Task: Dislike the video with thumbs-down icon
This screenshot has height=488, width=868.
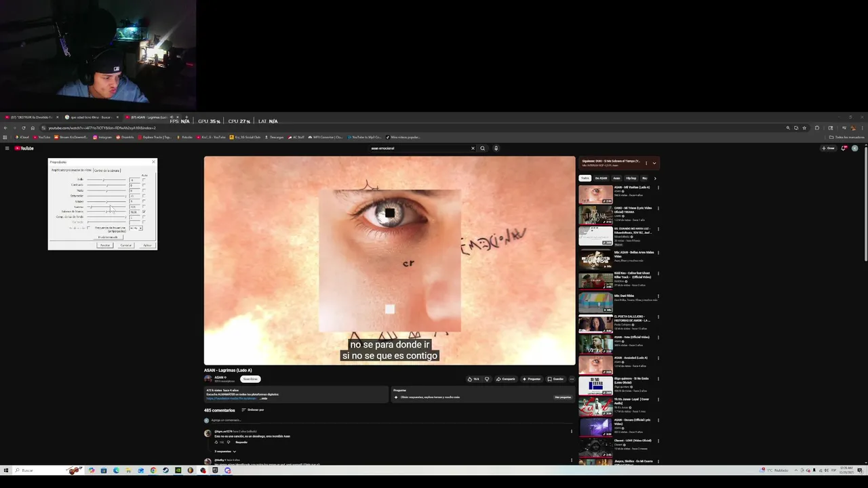Action: pyautogui.click(x=486, y=379)
